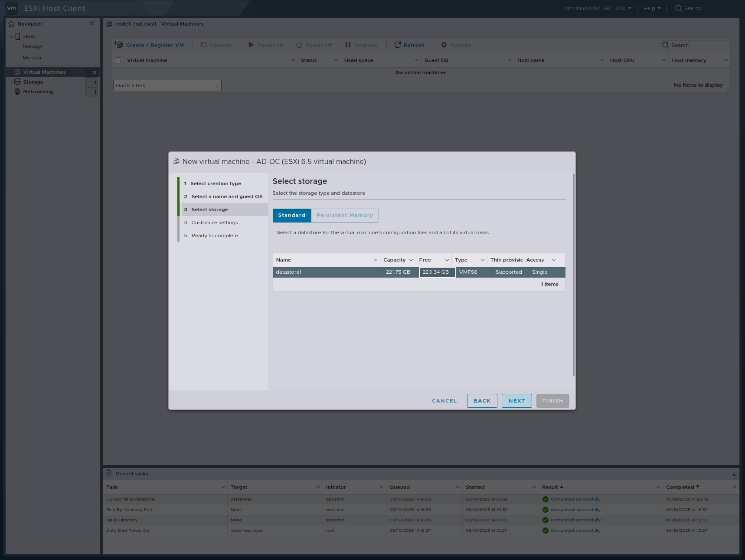Viewport: 745px width, 560px height.
Task: Switch to the Persistent Memory tab
Action: (x=345, y=215)
